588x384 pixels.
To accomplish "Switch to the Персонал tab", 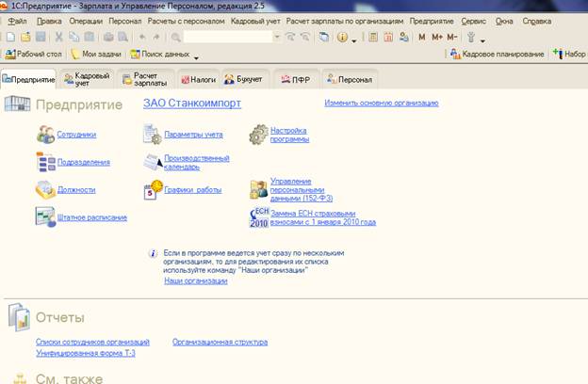I will pos(350,79).
